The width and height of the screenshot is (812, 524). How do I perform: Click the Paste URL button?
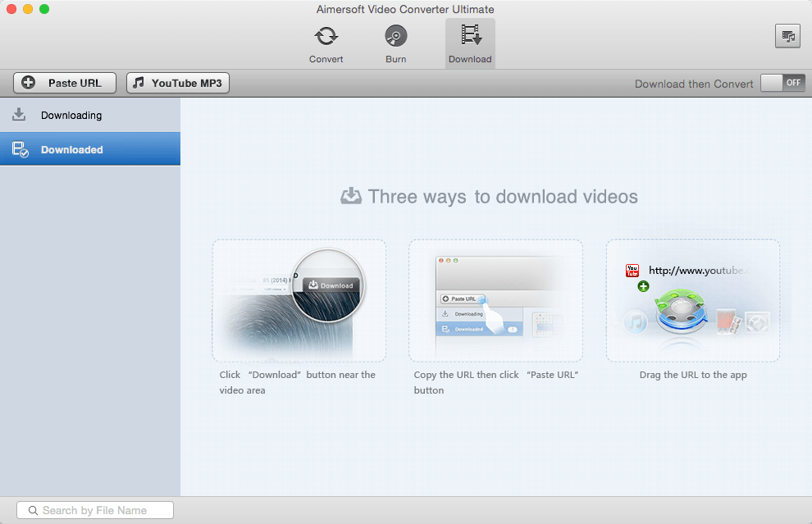coord(65,83)
